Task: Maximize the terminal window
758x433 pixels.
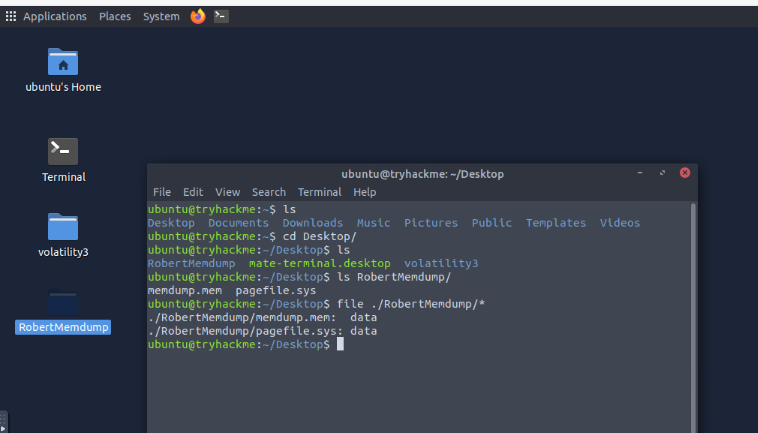Action: click(662, 173)
